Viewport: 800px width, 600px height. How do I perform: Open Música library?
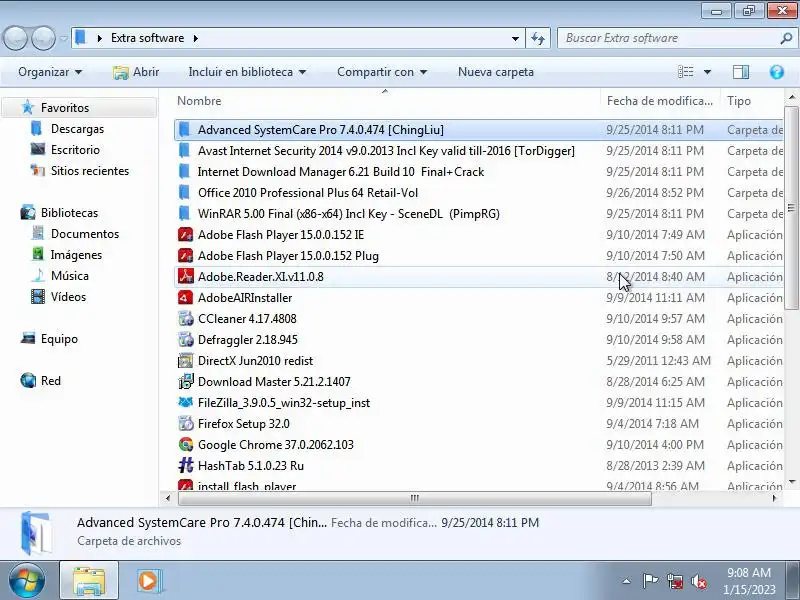pos(70,276)
